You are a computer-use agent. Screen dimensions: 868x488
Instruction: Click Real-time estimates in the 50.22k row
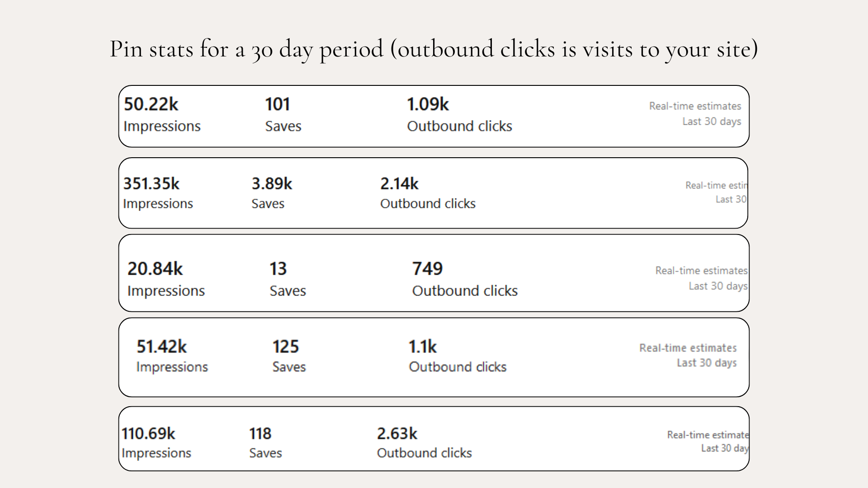[x=695, y=106]
